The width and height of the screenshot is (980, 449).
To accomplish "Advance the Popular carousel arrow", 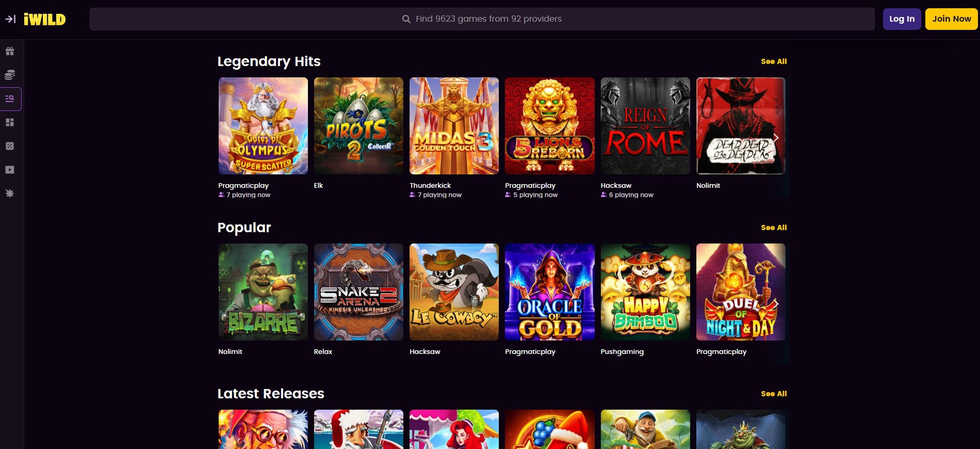I will pos(776,303).
